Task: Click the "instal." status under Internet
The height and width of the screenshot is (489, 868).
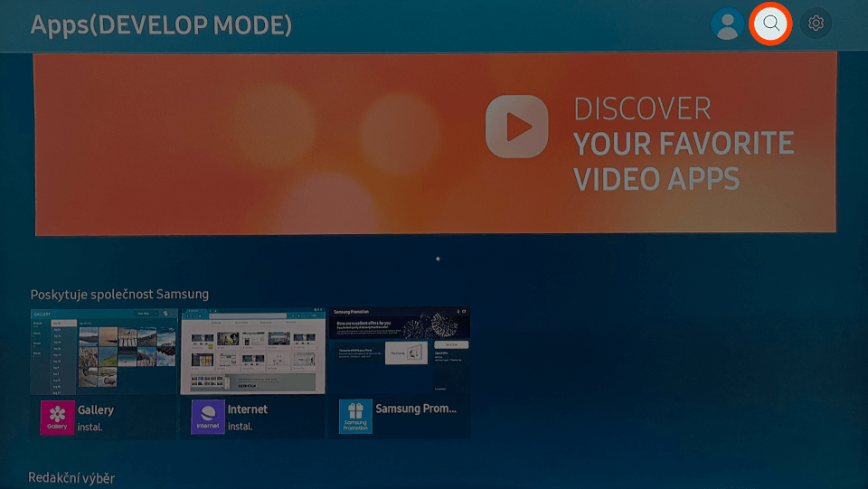Action: (x=241, y=427)
